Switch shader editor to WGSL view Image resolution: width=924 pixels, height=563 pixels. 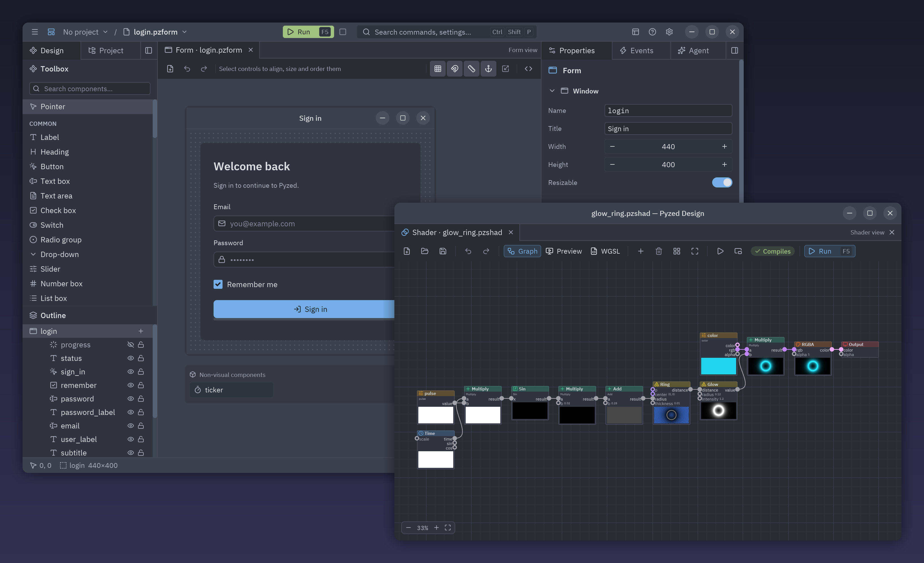(605, 251)
